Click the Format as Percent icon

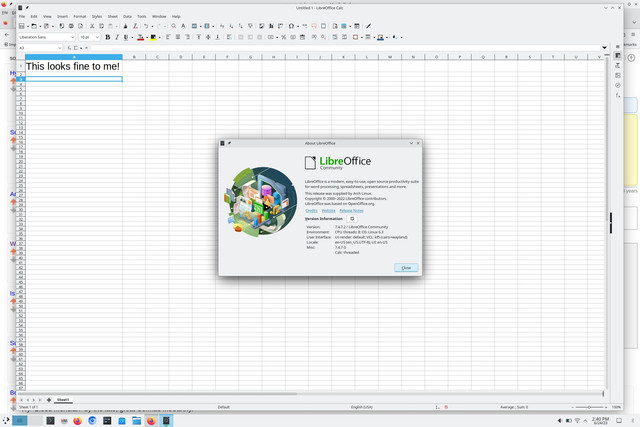coord(283,37)
